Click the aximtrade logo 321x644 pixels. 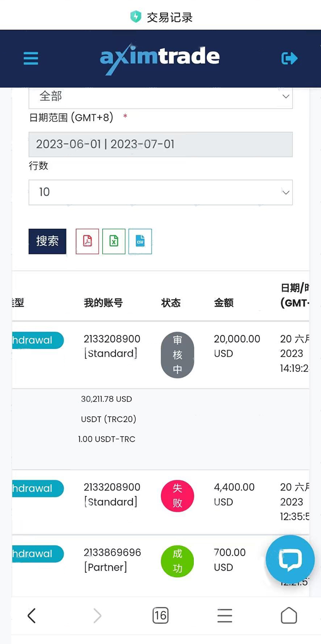pos(160,58)
